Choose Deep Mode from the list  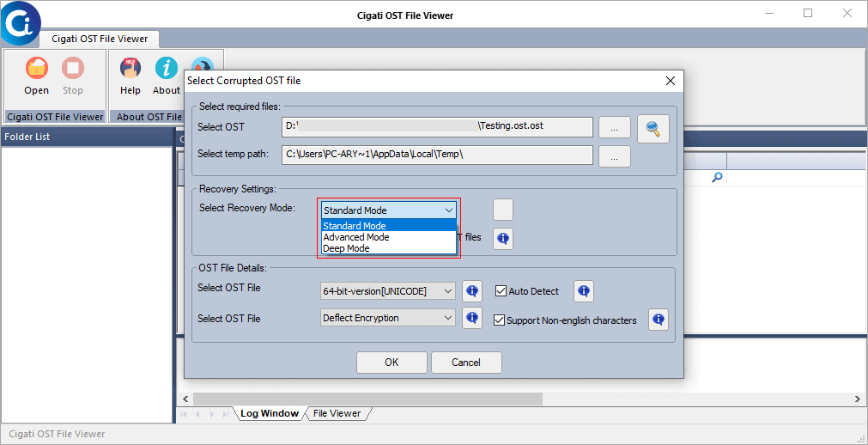(x=389, y=248)
